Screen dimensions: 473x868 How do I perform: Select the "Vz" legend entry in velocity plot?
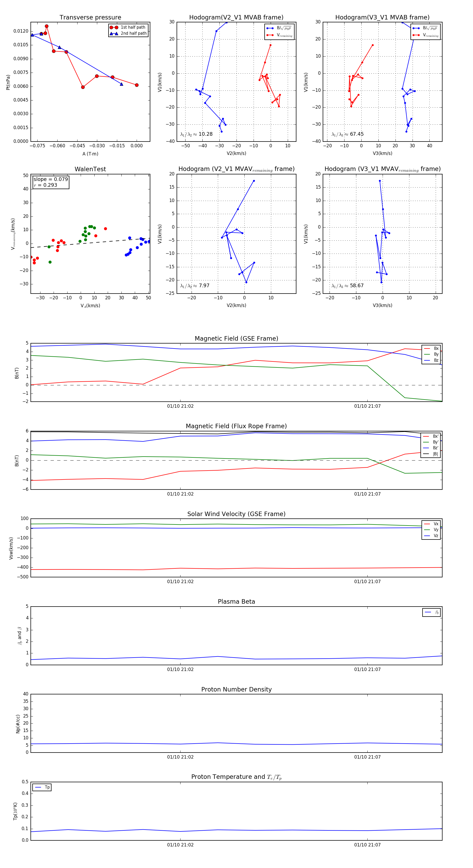(431, 536)
